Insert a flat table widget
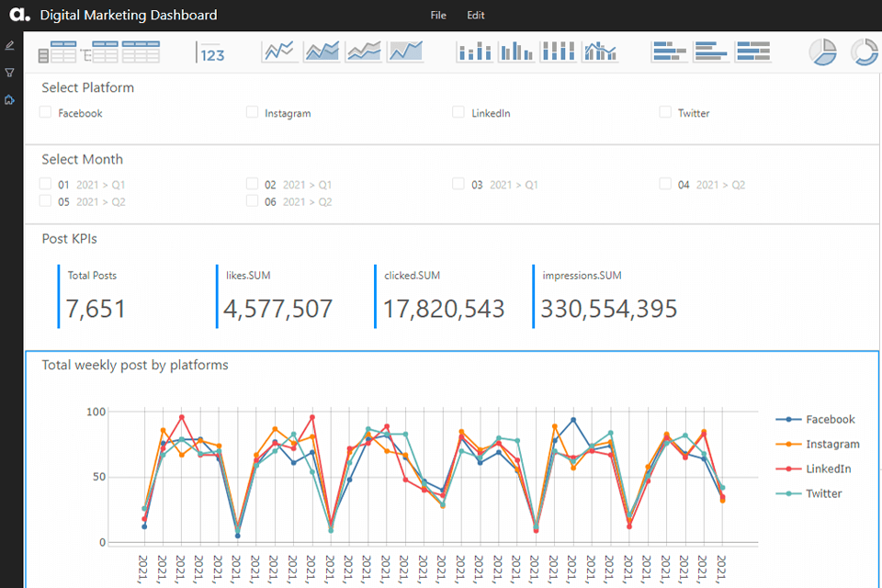The height and width of the screenshot is (588, 882). tap(141, 51)
